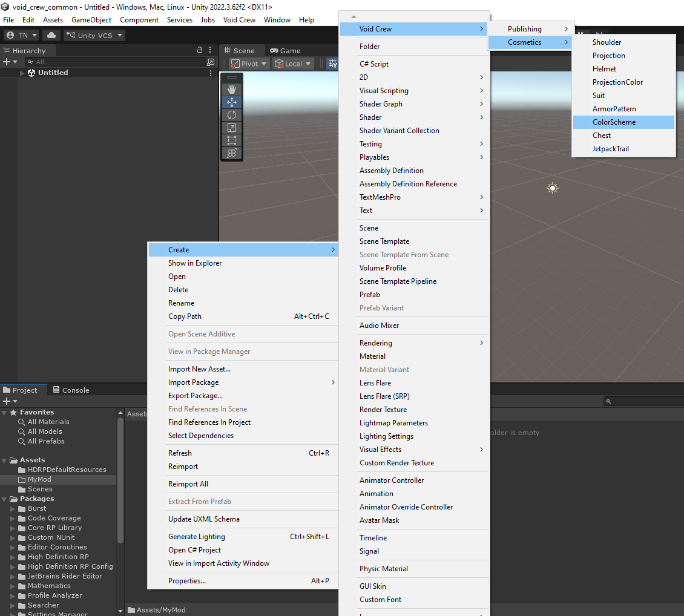Click the directional light gizmo

tap(553, 188)
